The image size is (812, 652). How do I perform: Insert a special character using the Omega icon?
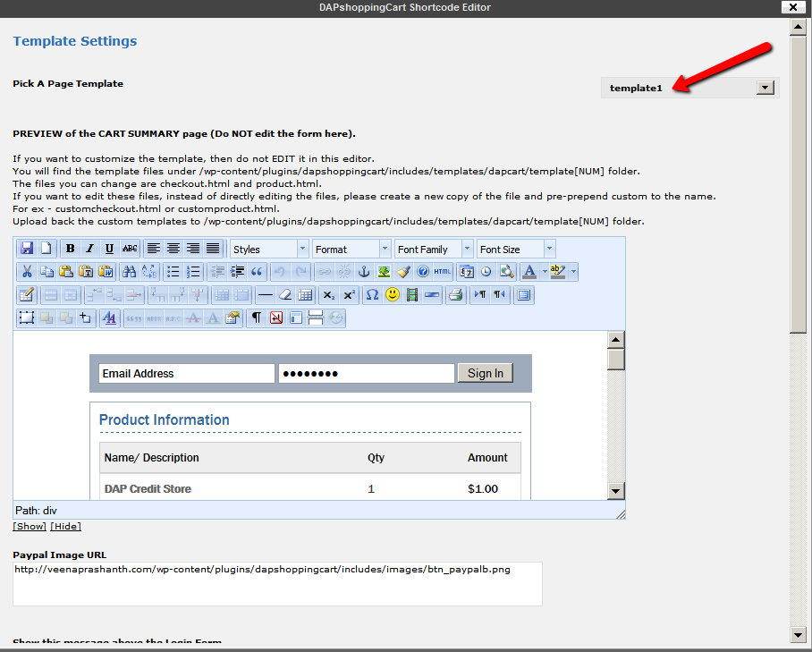point(372,294)
